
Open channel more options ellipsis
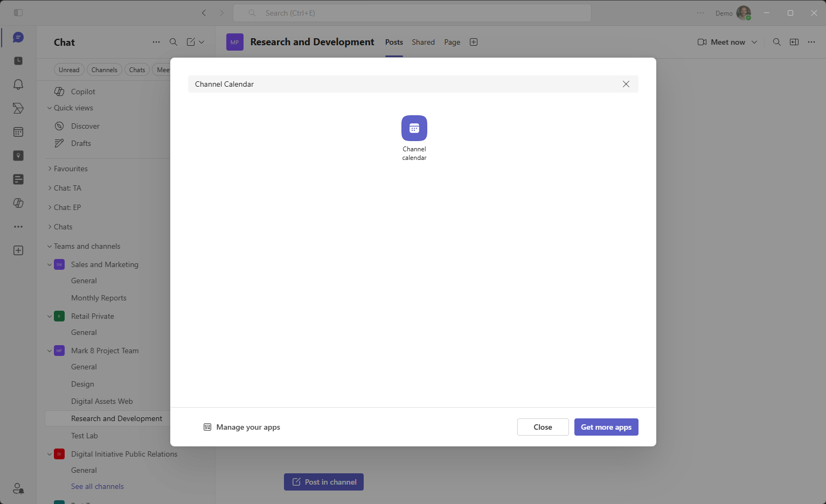[x=811, y=42]
